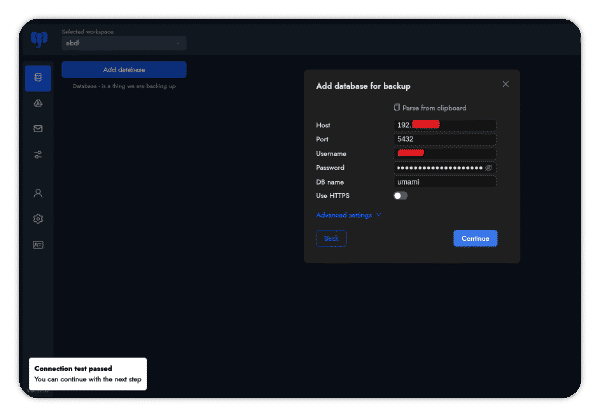The height and width of the screenshot is (417, 600).
Task: Open the Selected workspace dropdown
Action: tap(124, 43)
